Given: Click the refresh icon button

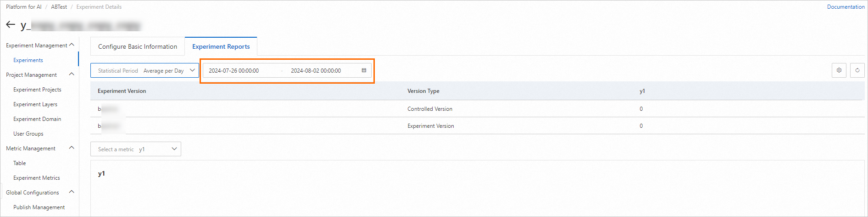Looking at the screenshot, I should pos(857,70).
